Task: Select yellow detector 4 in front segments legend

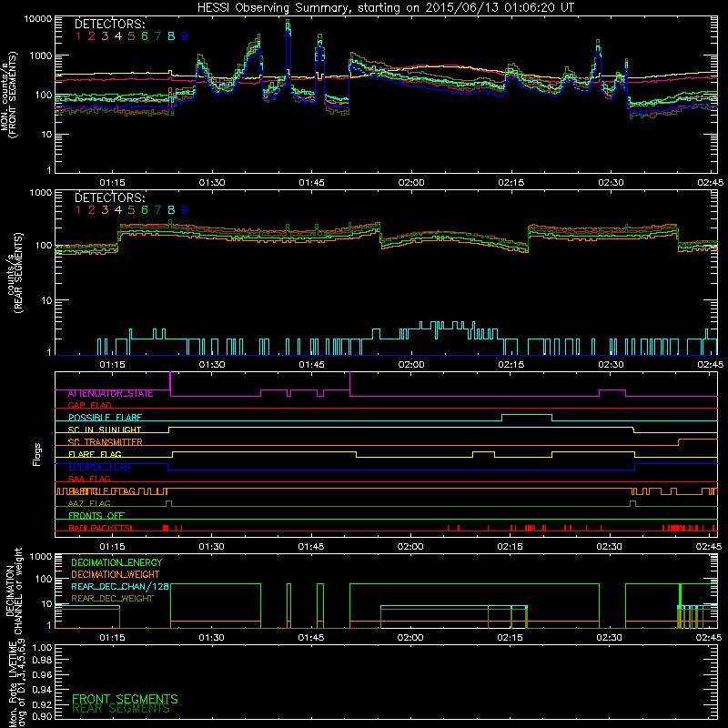Action: click(118, 36)
